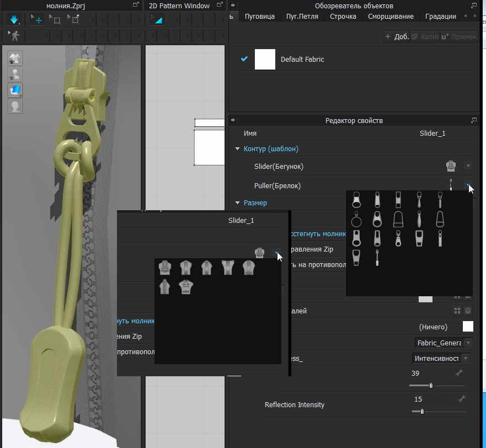Pick the last puller in second row
The image size is (486, 448).
[x=440, y=219]
